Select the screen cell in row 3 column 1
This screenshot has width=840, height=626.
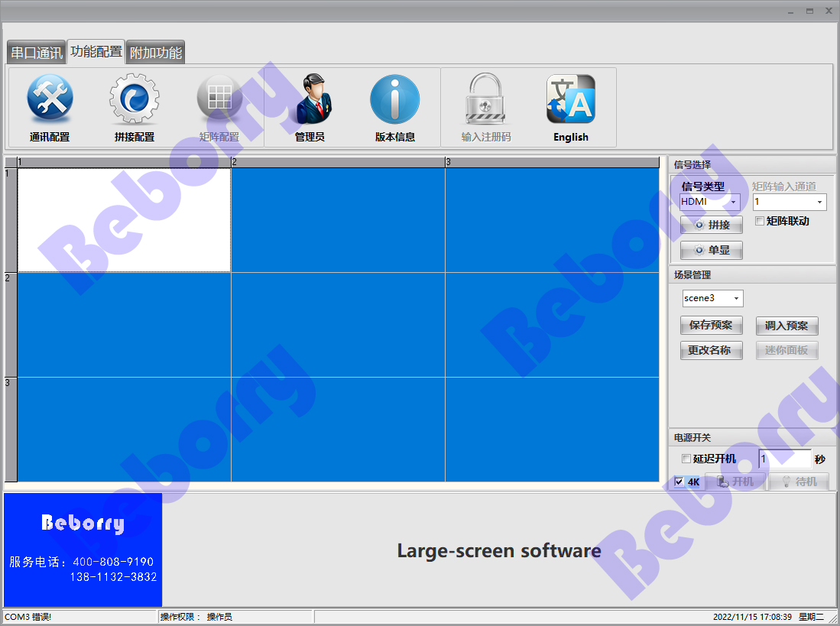[x=125, y=430]
